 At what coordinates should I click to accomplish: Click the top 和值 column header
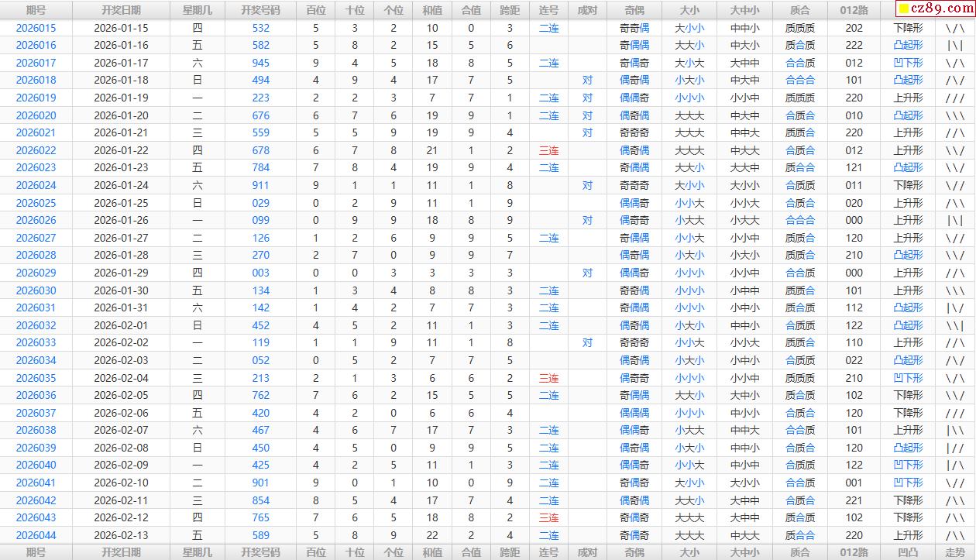432,10
